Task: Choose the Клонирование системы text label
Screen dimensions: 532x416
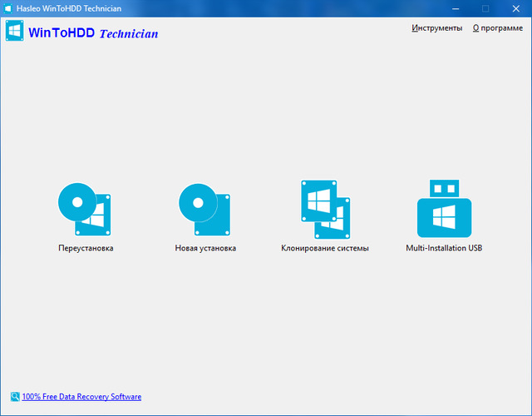Action: click(x=325, y=249)
